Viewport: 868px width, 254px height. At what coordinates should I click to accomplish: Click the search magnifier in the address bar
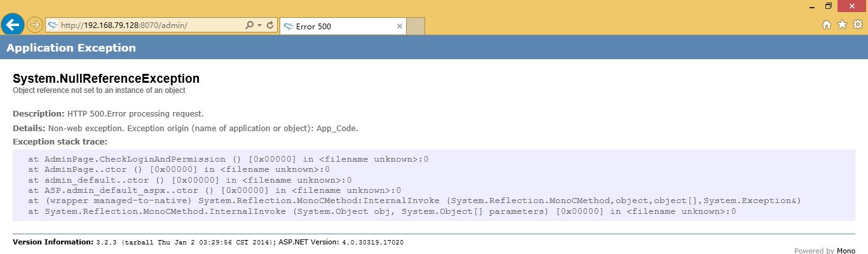point(250,25)
